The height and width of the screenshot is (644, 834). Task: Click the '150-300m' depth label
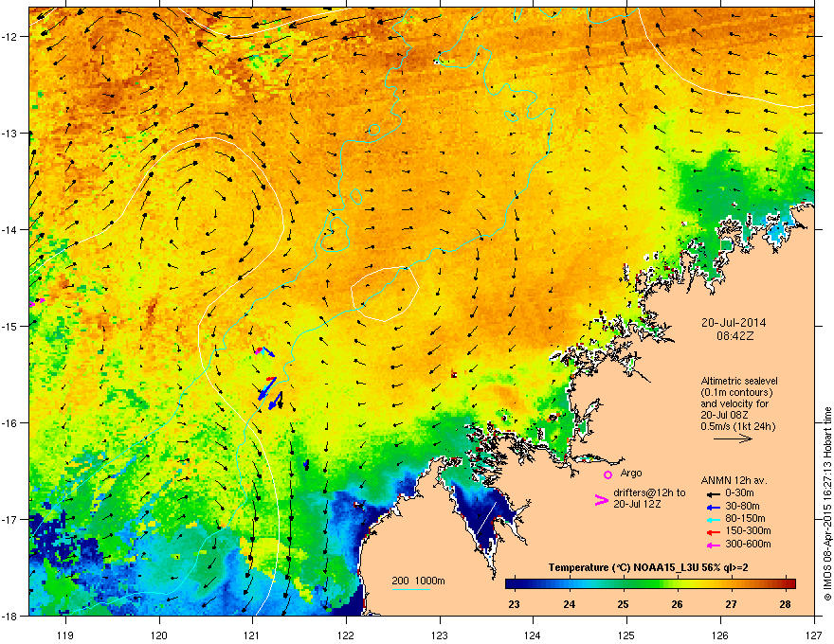click(x=748, y=530)
